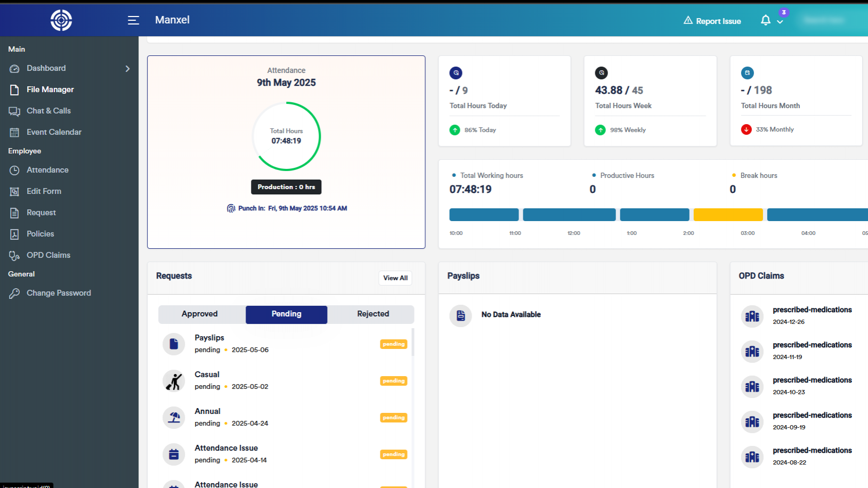This screenshot has height=488, width=868.
Task: Click the yellow break segment in timeline
Action: tap(728, 215)
